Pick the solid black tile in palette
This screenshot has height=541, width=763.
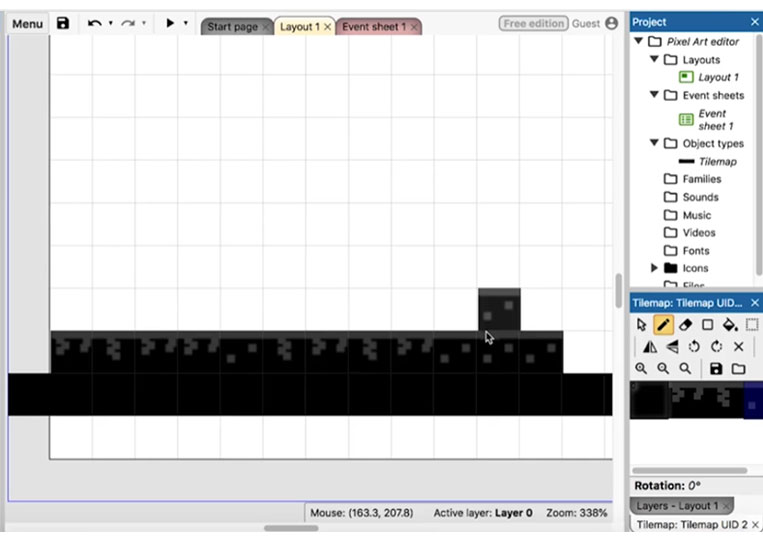pos(649,400)
